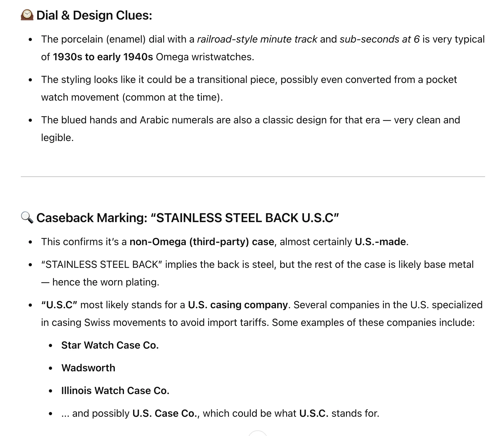504x436 pixels.
Task: Click the "Dial & Design Clues:" heading
Action: (94, 15)
